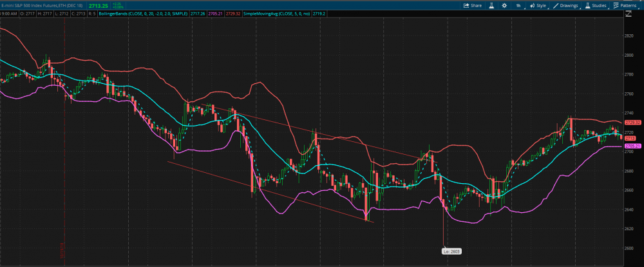This screenshot has height=267, width=644.
Task: Expand the 1h timeframe dropdown
Action: (518, 5)
